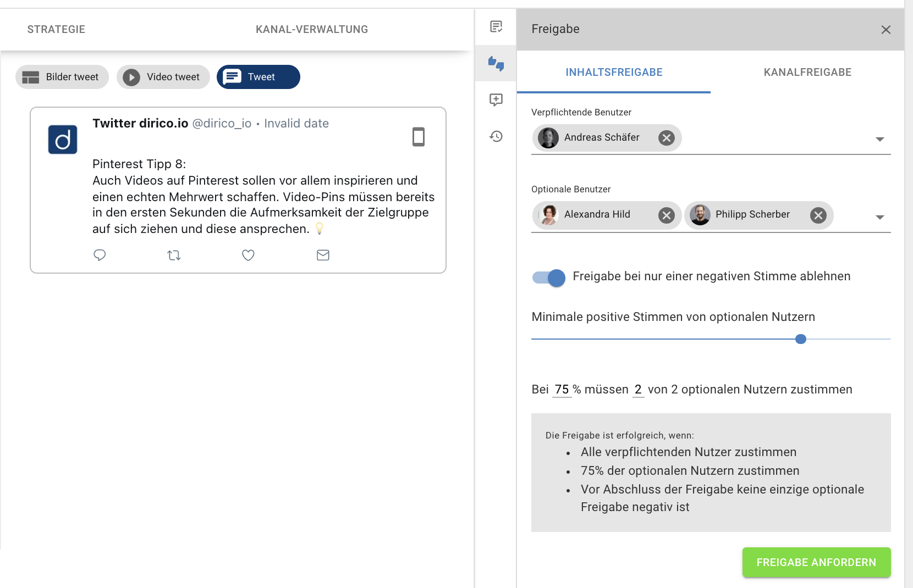Close the Freigabe panel
The height and width of the screenshot is (588, 913).
pyautogui.click(x=886, y=30)
